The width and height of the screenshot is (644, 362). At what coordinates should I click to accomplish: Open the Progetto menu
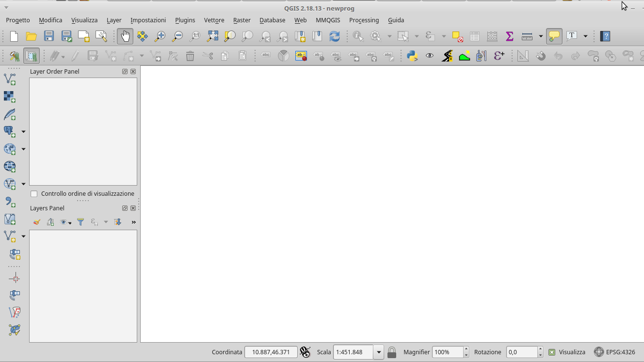point(18,20)
